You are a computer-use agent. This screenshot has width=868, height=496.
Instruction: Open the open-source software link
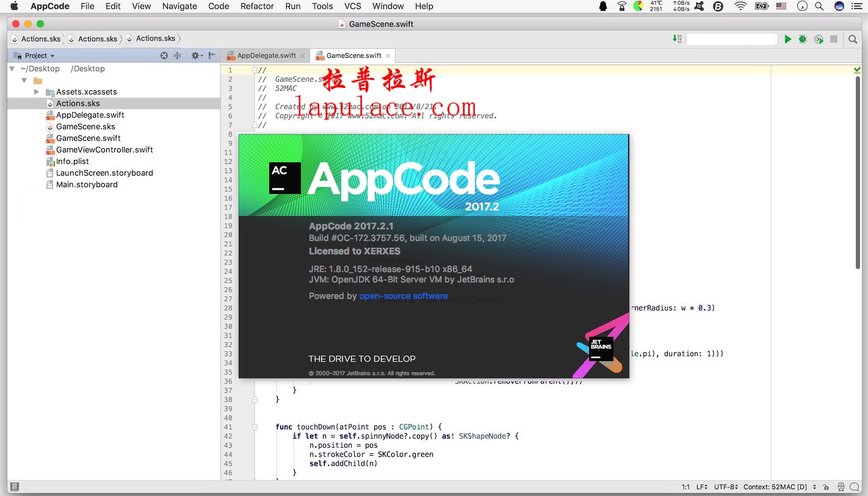click(403, 296)
